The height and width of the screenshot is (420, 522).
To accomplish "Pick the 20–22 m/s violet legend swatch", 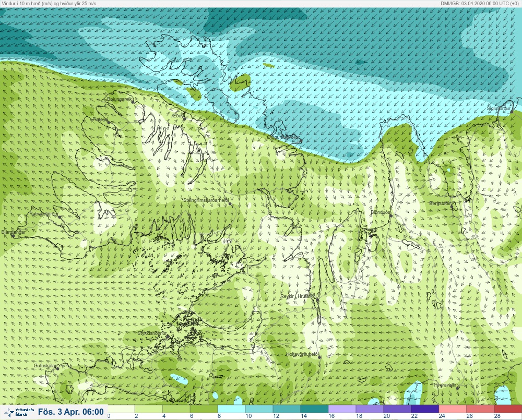I will 397,409.
